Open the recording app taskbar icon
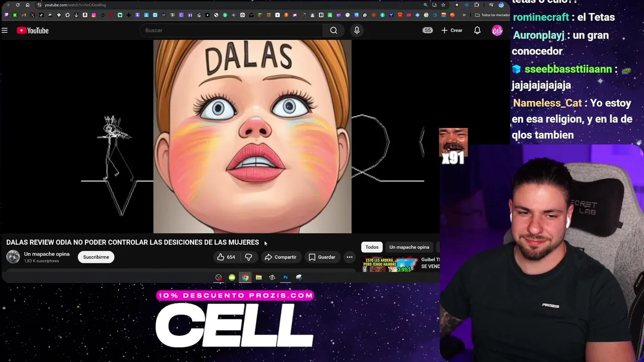644x362 pixels. [218, 278]
